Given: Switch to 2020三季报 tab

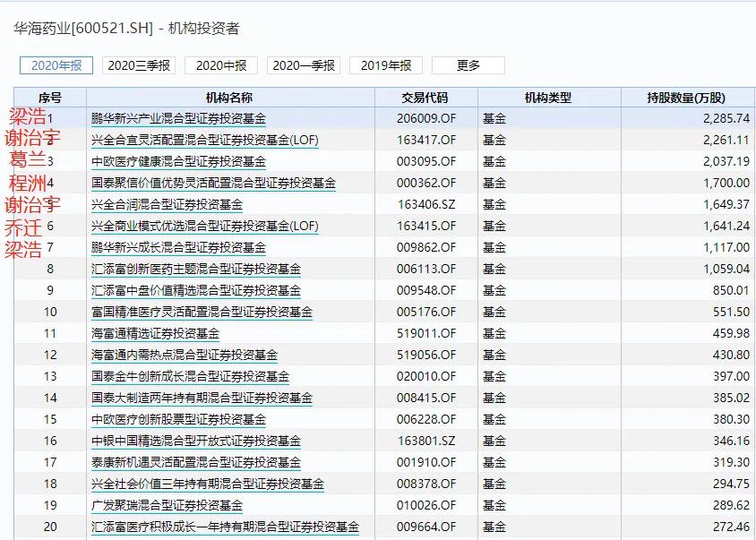Looking at the screenshot, I should tap(139, 65).
